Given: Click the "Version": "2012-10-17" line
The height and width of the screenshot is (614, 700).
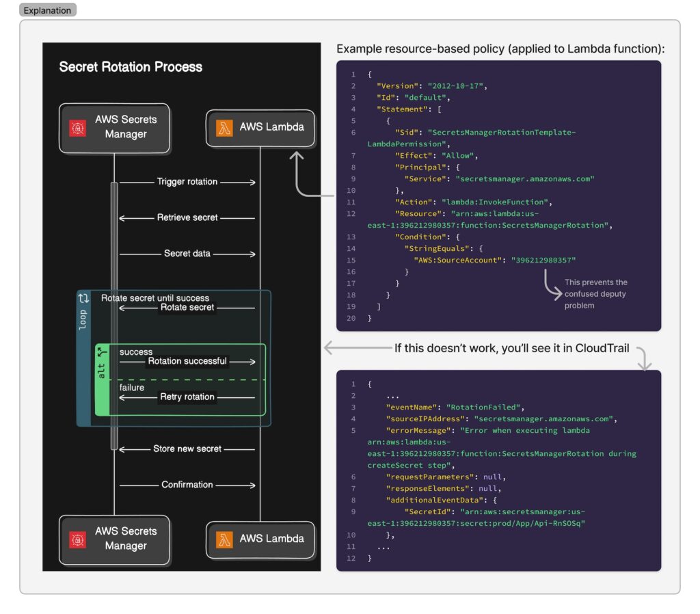Looking at the screenshot, I should click(x=432, y=86).
